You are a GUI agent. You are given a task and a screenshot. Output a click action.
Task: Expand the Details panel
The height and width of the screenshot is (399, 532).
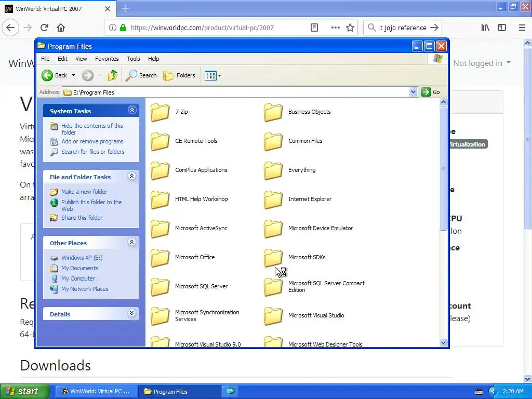click(132, 313)
